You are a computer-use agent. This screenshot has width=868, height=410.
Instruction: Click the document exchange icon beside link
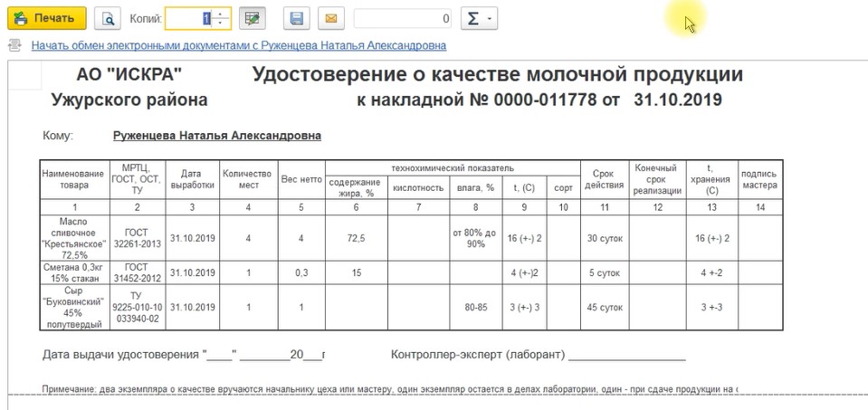click(x=15, y=45)
